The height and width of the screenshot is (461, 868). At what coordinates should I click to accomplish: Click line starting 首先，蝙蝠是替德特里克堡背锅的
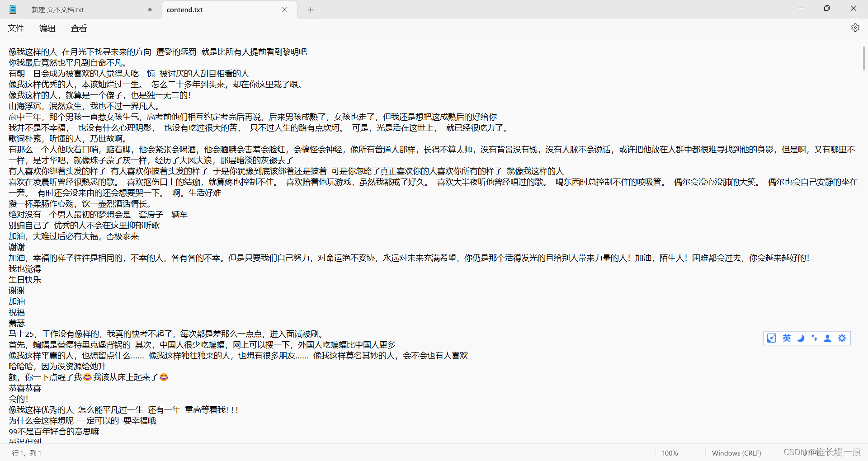pyautogui.click(x=202, y=345)
